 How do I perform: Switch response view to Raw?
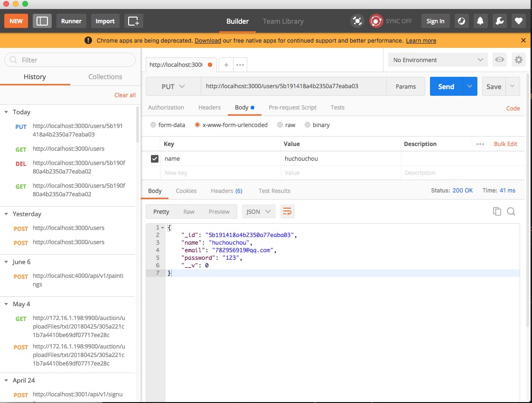(189, 211)
